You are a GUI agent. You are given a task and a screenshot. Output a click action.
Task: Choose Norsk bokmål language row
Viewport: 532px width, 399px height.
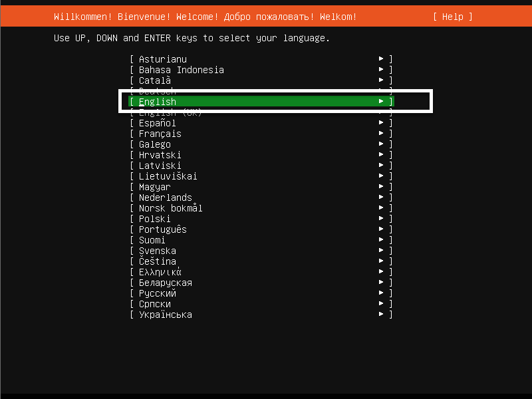point(261,208)
